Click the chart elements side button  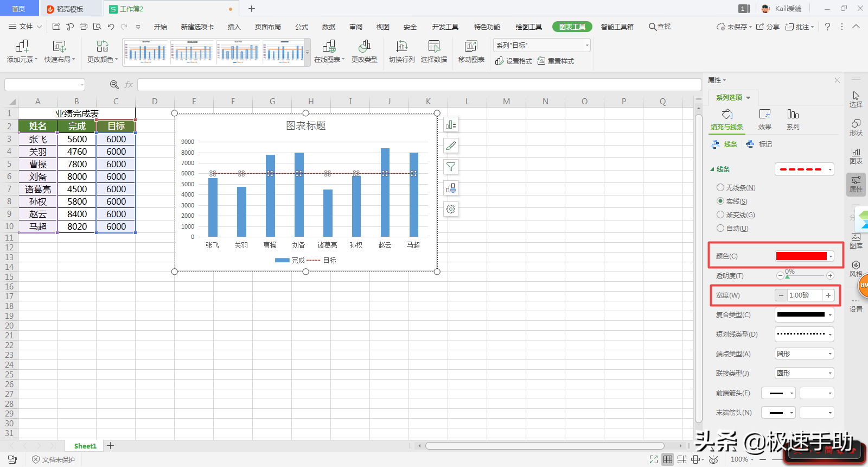click(451, 125)
